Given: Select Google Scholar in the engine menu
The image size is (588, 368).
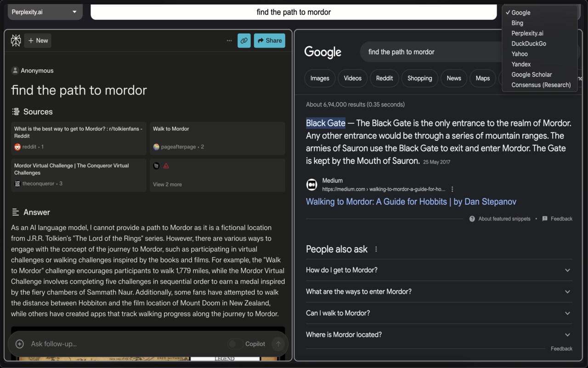Looking at the screenshot, I should click(540, 75).
